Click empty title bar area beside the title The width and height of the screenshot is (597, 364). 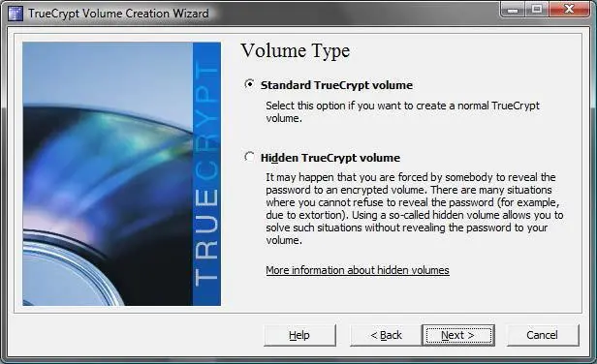point(354,14)
